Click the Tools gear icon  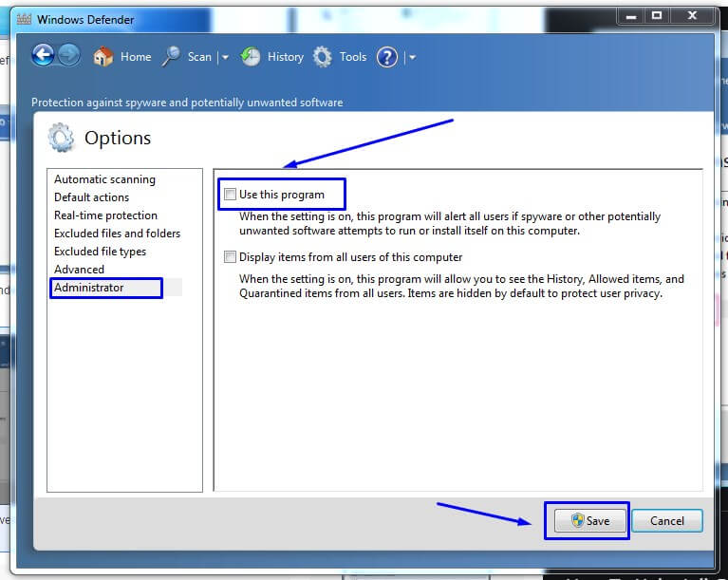(322, 57)
